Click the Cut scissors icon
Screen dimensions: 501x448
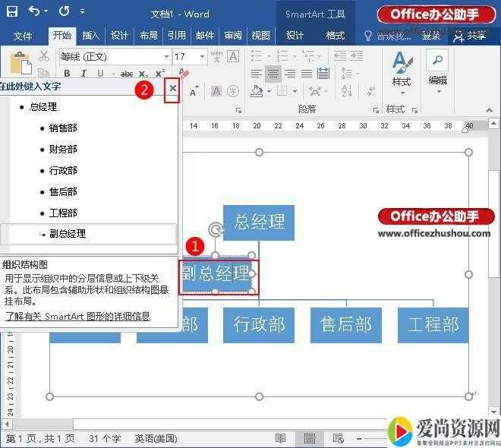(44, 56)
